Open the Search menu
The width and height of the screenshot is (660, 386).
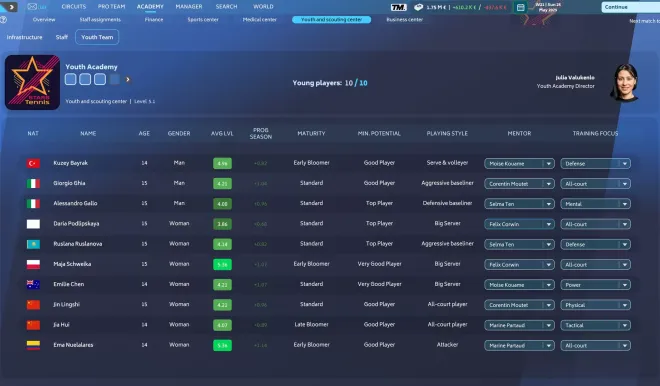coord(226,7)
